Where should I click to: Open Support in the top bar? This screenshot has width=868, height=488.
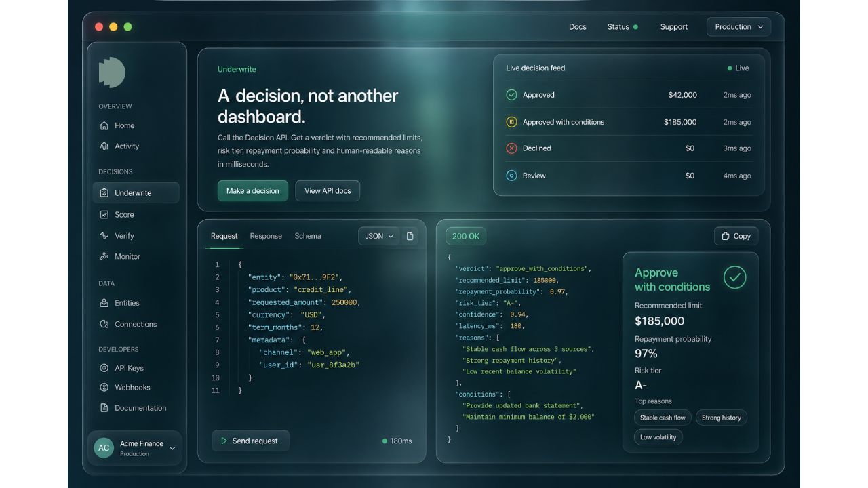(674, 27)
